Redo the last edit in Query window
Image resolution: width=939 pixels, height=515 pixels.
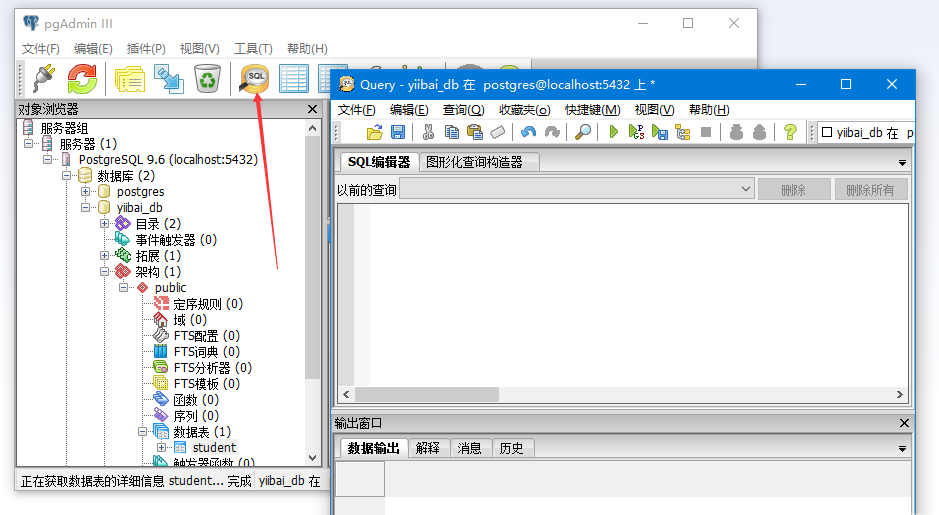pos(552,132)
